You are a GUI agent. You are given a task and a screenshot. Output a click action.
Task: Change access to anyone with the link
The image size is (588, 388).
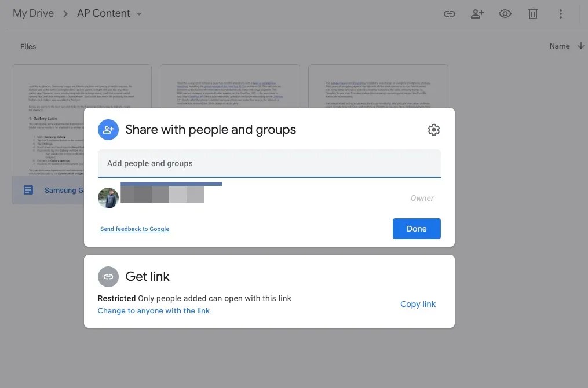[x=154, y=310]
